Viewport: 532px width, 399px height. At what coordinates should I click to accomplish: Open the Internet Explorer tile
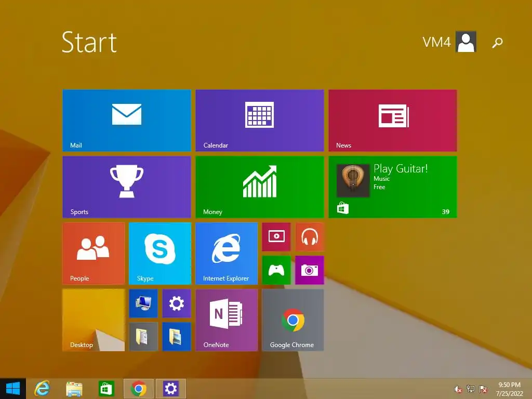227,254
